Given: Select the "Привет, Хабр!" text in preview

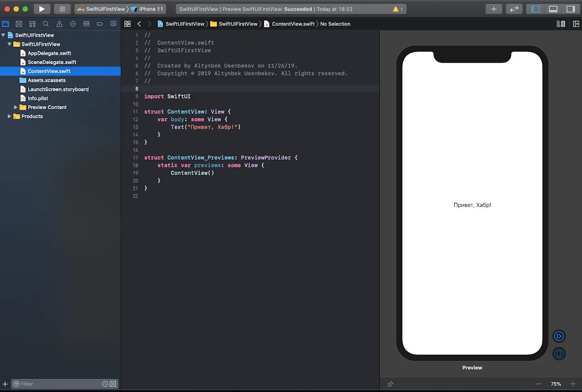Looking at the screenshot, I should pyautogui.click(x=472, y=205).
